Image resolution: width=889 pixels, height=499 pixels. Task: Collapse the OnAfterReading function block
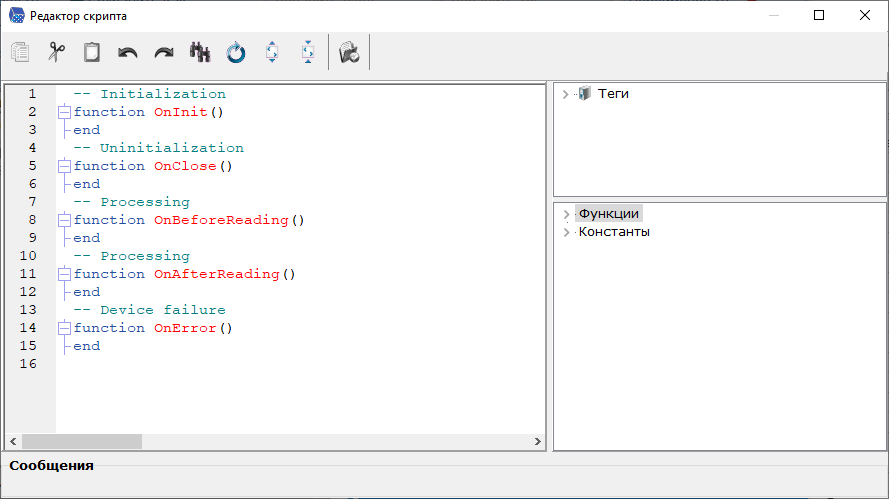pyautogui.click(x=65, y=274)
